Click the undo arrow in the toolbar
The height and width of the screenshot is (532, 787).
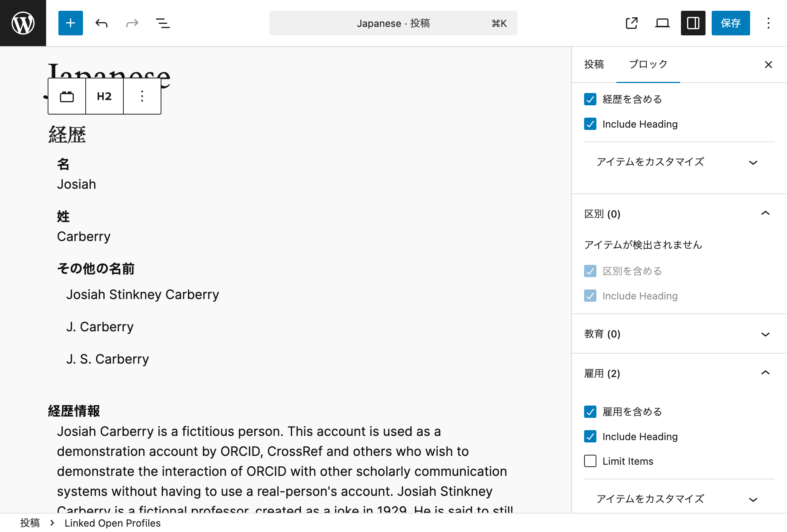pos(101,23)
